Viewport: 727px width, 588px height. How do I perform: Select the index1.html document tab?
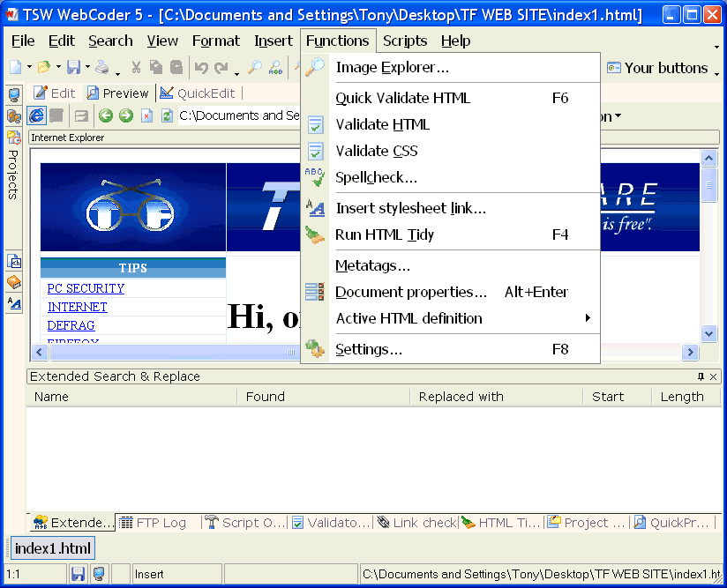(x=52, y=548)
